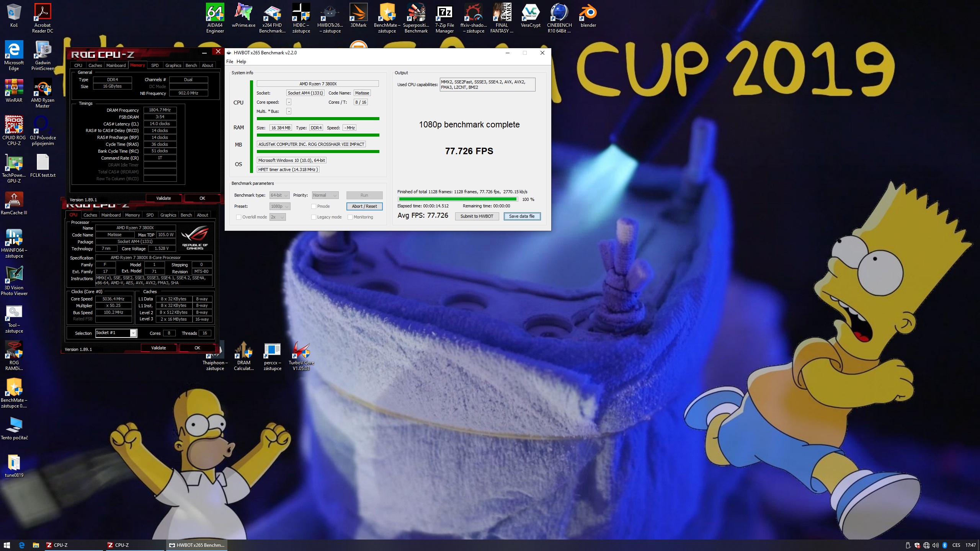Open the File menu in HWBOT x265
The height and width of the screenshot is (551, 980).
(x=230, y=62)
